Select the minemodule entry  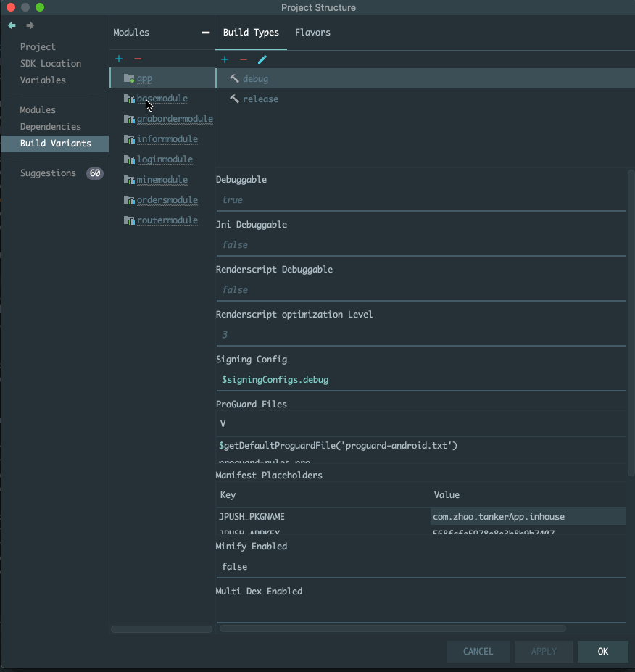162,180
